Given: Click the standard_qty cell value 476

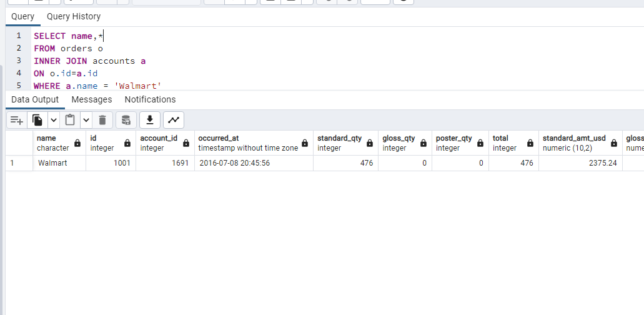Looking at the screenshot, I should (346, 163).
